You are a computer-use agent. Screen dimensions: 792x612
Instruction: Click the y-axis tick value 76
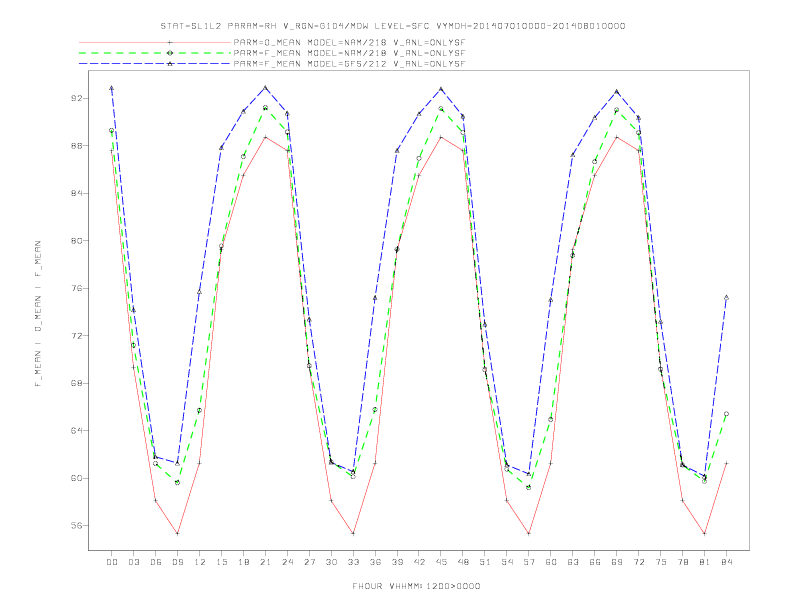point(76,288)
